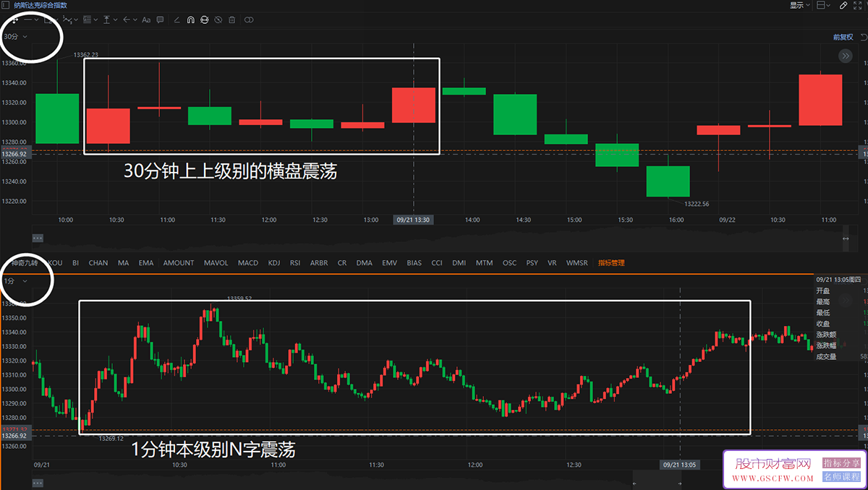
Task: Pick the angle line drawing tool
Action: tap(177, 20)
